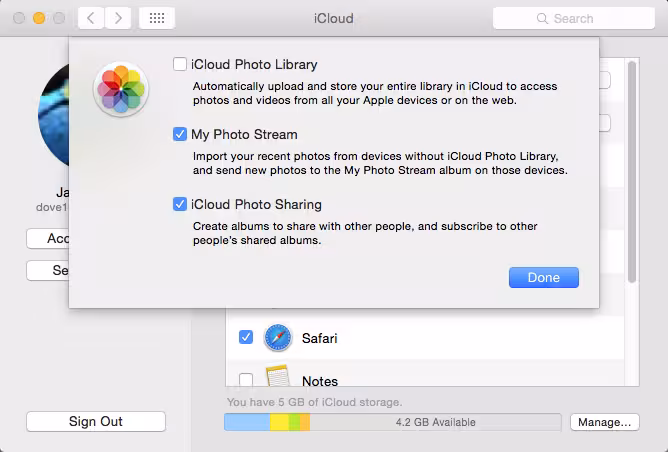The image size is (668, 452).
Task: Open the show-all grid icon
Action: pyautogui.click(x=157, y=18)
